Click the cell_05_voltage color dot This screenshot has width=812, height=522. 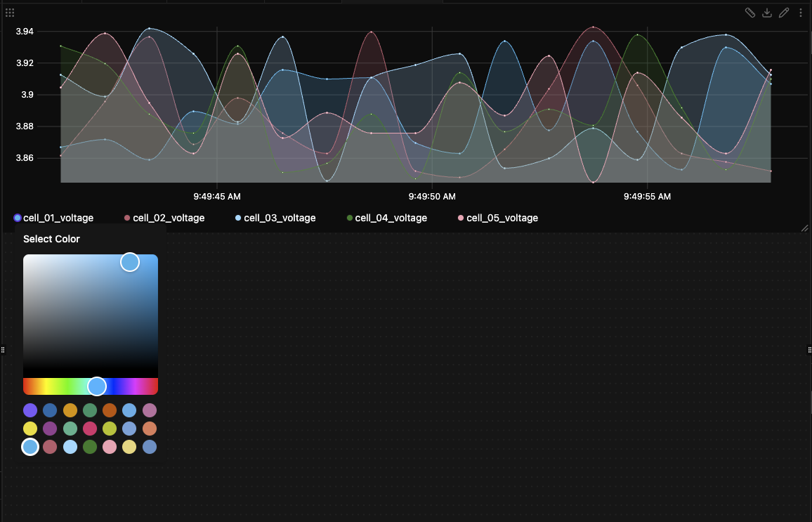460,218
